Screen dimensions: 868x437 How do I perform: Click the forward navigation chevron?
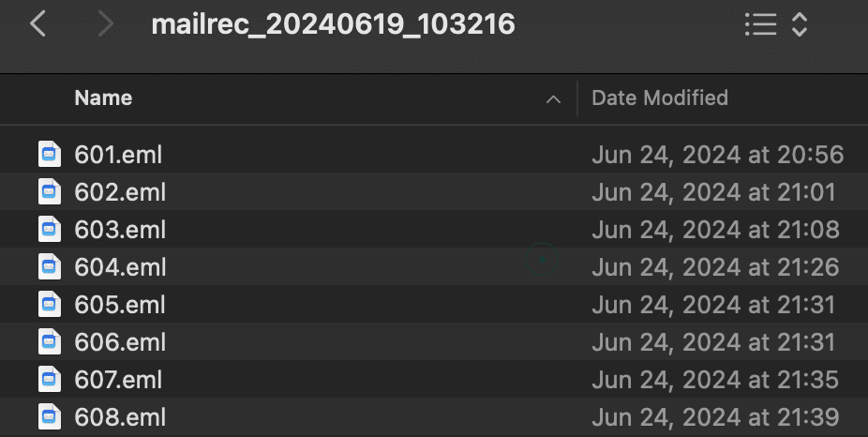[105, 24]
